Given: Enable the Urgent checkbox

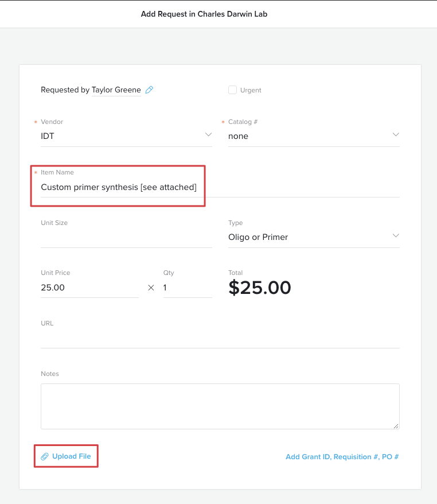Looking at the screenshot, I should (x=232, y=90).
